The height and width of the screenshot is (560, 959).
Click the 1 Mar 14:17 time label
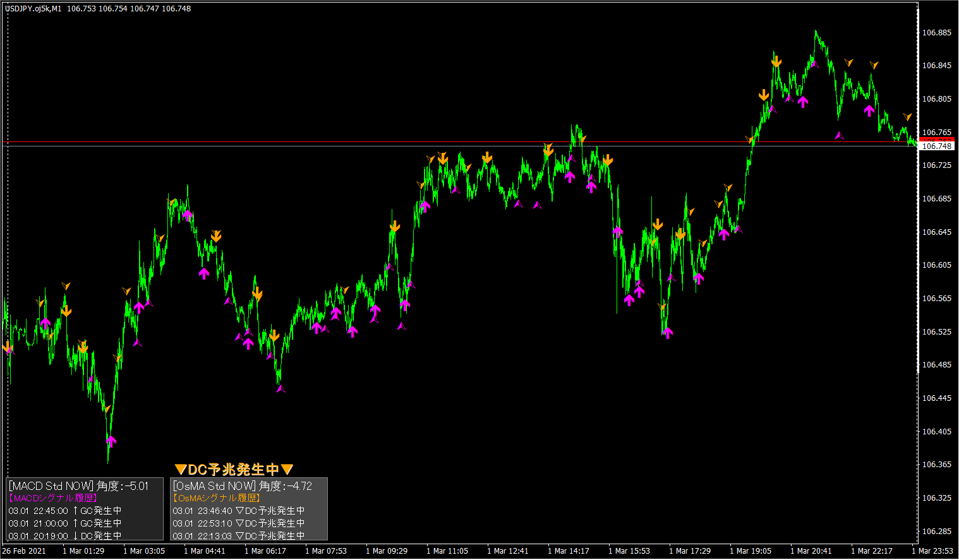569,551
